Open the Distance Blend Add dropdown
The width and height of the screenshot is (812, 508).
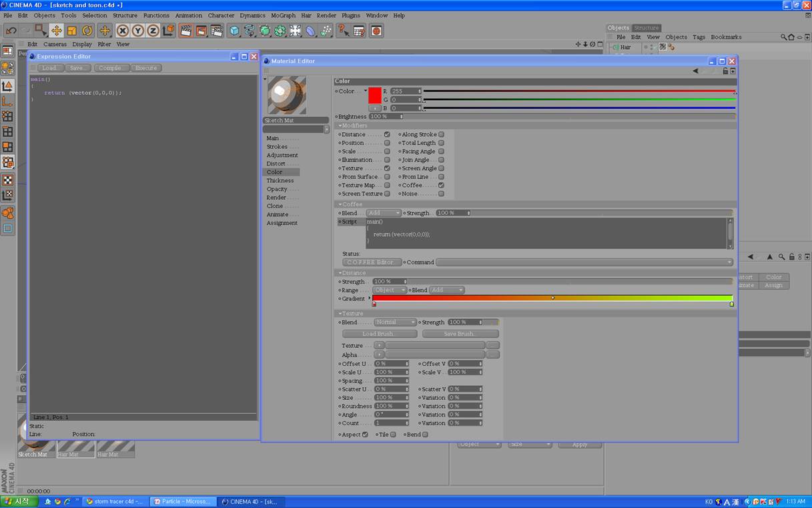(447, 290)
